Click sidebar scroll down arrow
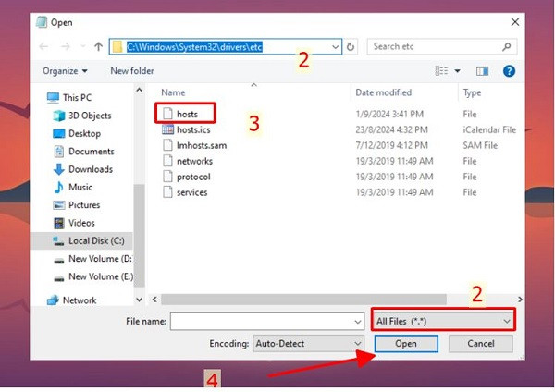The image size is (555, 392). [x=140, y=300]
